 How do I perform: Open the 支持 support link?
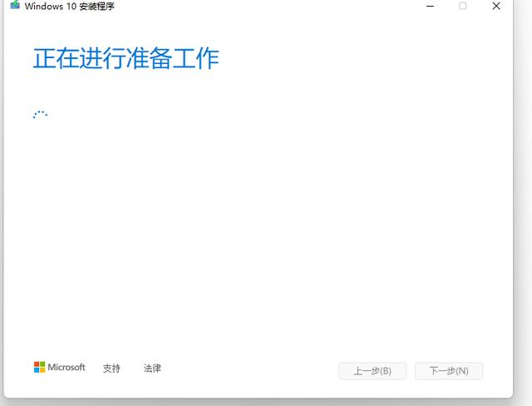(111, 369)
